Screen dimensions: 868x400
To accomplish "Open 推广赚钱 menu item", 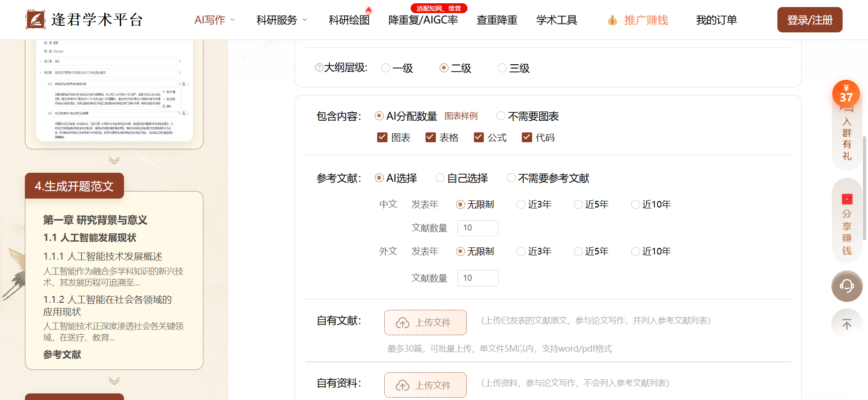I will point(646,20).
